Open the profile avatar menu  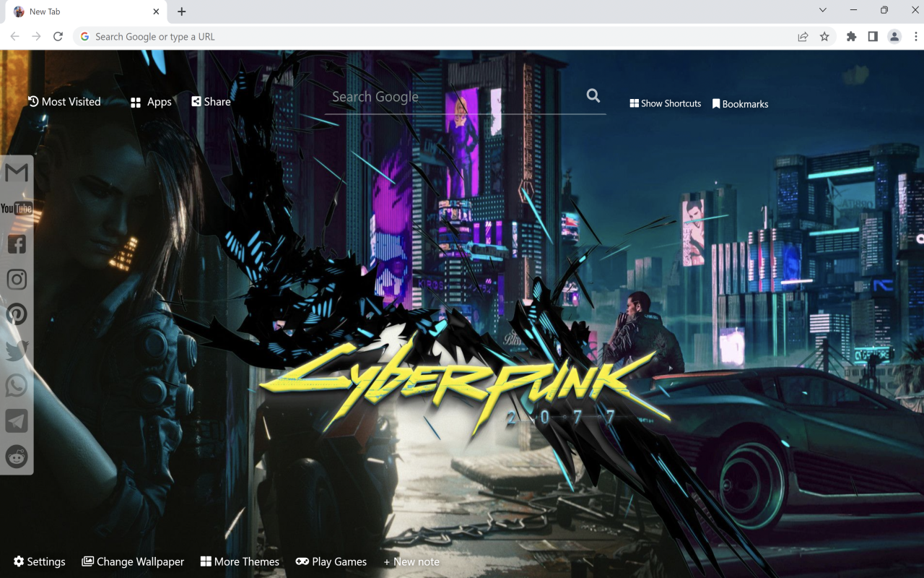tap(894, 37)
